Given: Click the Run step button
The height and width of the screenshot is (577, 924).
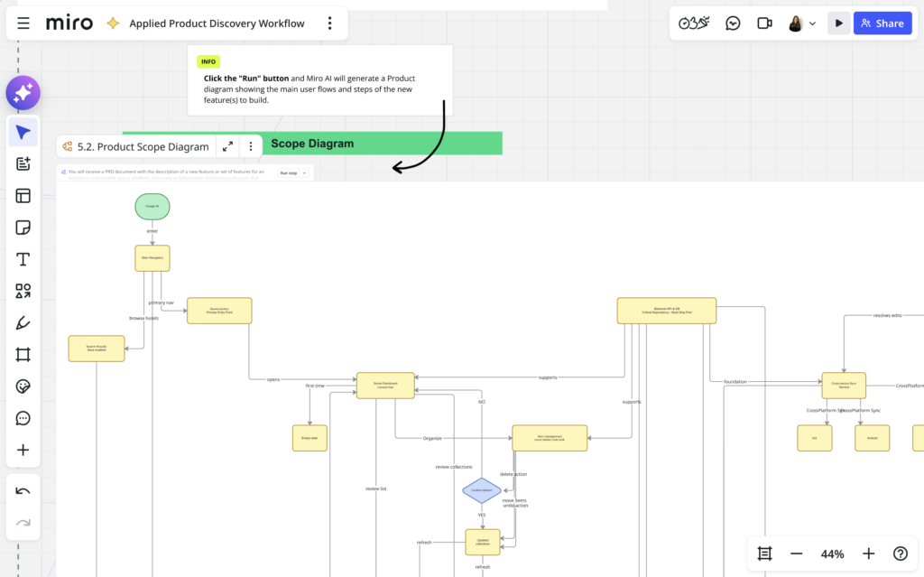Looking at the screenshot, I should 289,172.
